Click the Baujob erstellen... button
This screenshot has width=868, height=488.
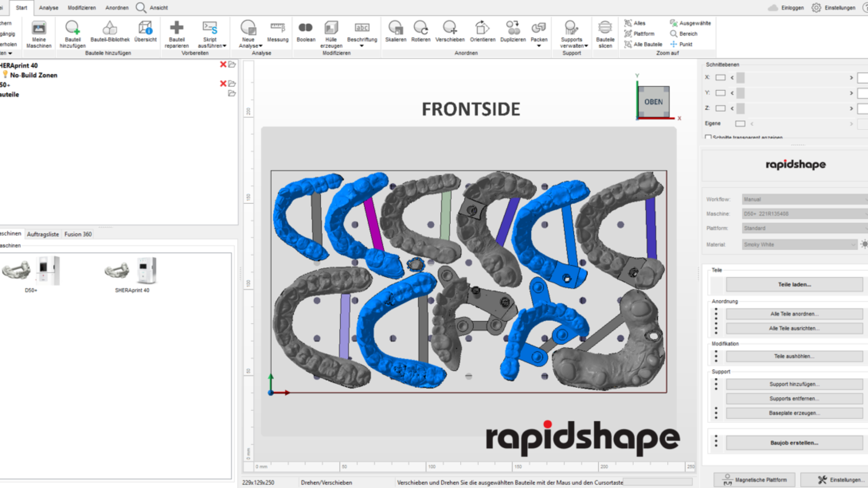click(x=794, y=443)
